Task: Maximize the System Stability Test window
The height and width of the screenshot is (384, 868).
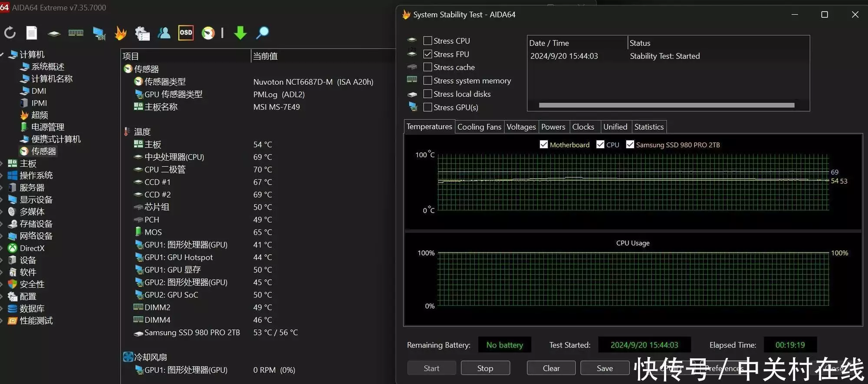Action: tap(825, 14)
